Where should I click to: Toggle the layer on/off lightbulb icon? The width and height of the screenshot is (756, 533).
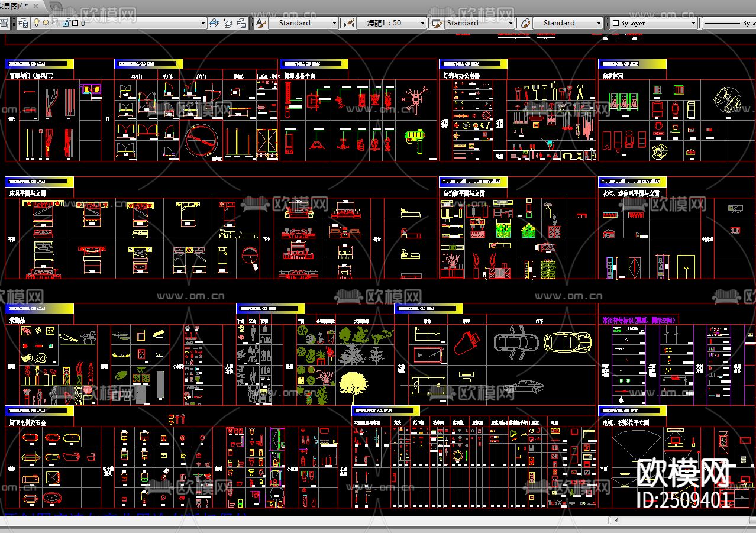coord(36,23)
